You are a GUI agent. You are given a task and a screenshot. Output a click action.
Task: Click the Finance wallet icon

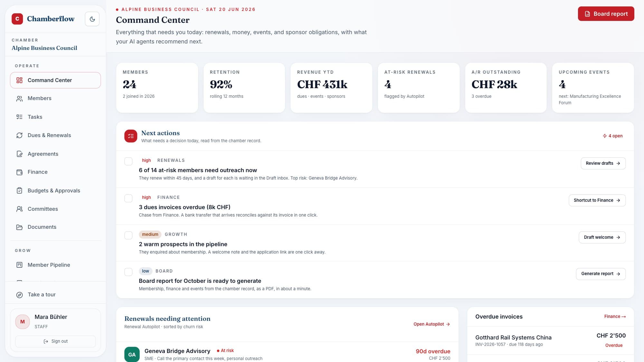coord(19,172)
